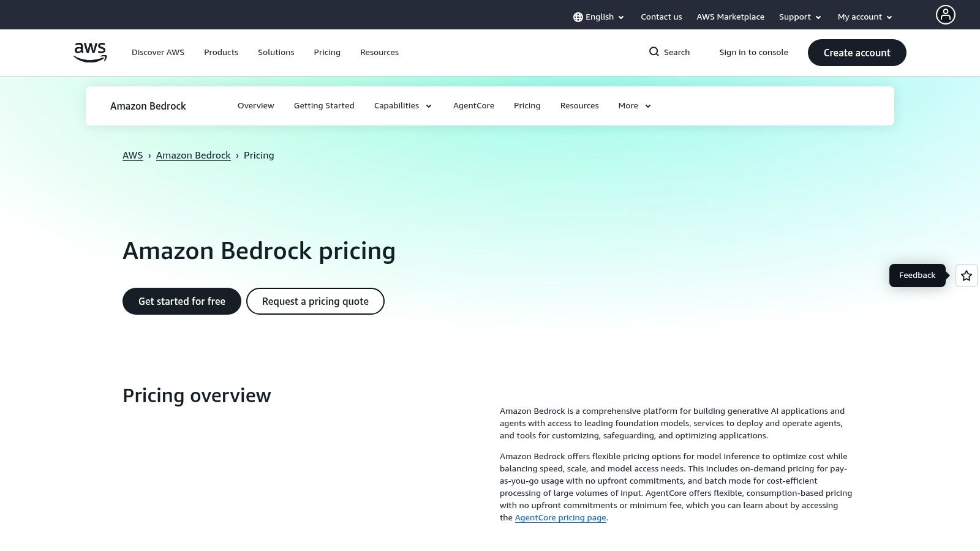
Task: Open the account profile icon top right
Action: tap(946, 15)
